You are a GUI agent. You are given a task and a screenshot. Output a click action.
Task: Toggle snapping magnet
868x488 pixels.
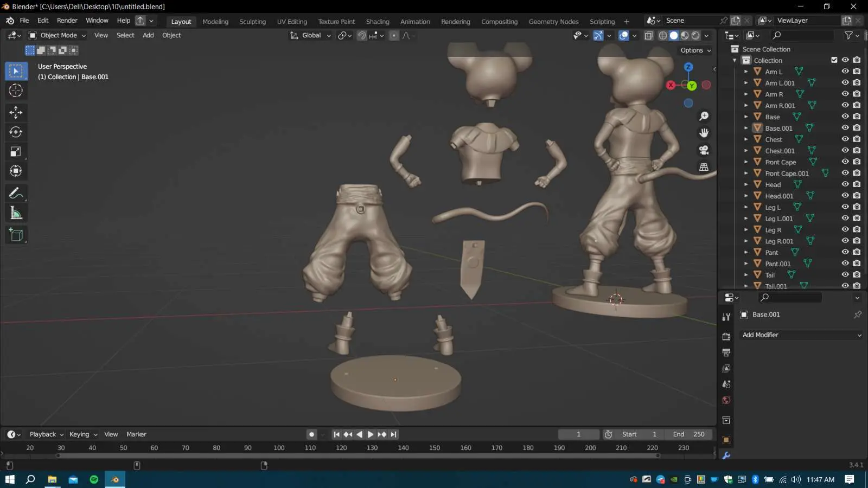(x=361, y=35)
